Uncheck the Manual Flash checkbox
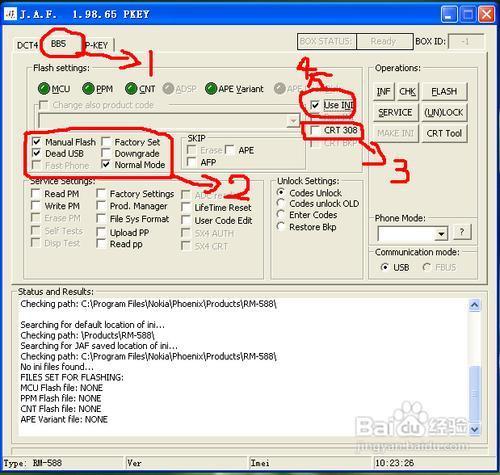 click(36, 142)
